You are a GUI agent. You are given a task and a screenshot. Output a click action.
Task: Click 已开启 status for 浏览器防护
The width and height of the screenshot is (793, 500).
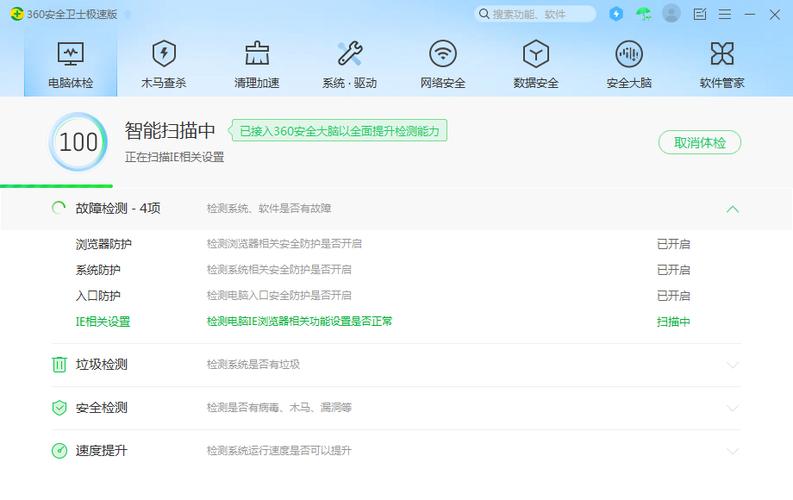pyautogui.click(x=673, y=244)
